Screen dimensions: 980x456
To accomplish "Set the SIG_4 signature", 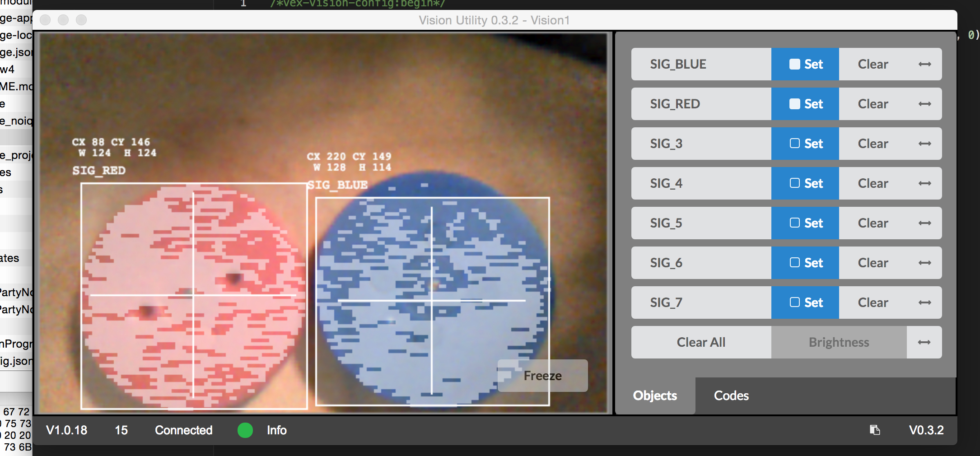I will (x=805, y=183).
